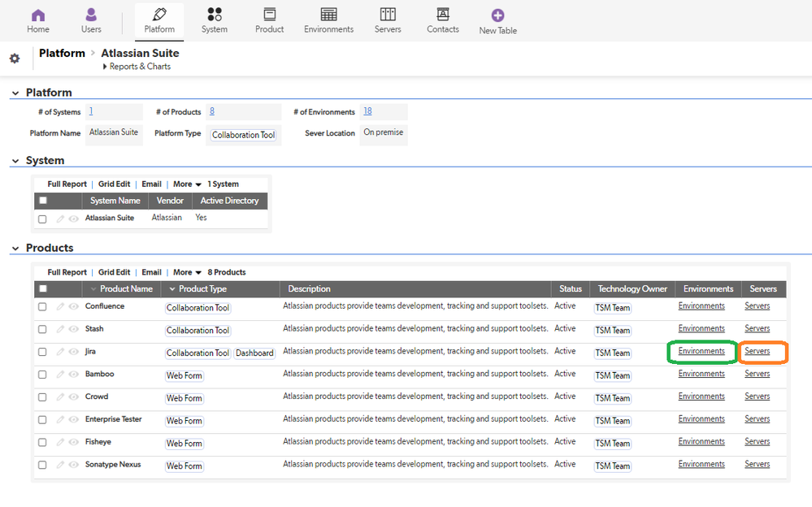Select all rows in System table
This screenshot has width=812, height=507.
(x=43, y=201)
